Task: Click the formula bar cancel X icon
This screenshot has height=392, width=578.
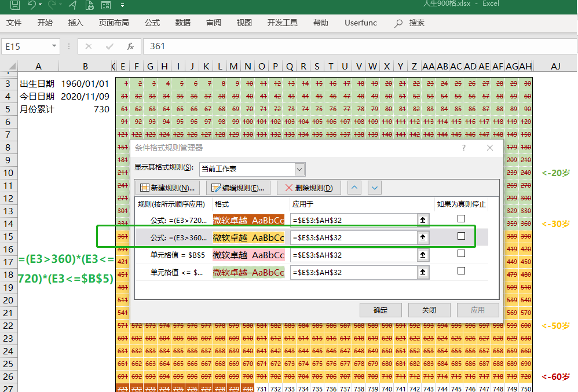Action: (89, 46)
